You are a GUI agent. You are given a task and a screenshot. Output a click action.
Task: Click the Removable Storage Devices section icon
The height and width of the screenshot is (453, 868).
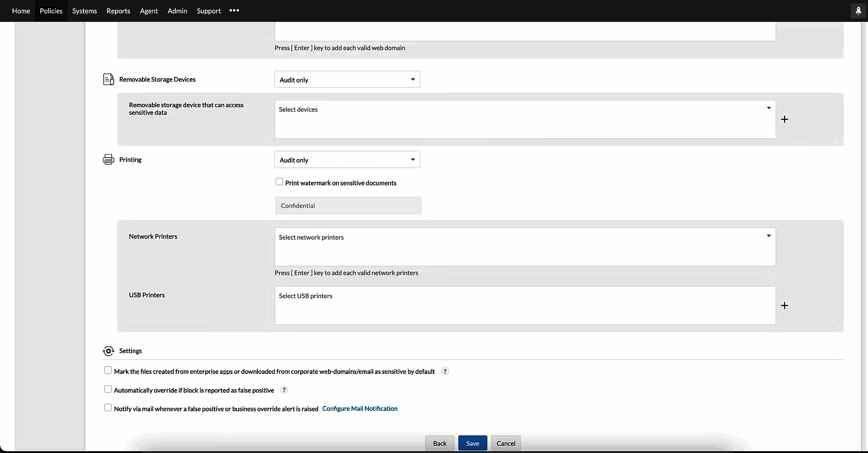108,79
